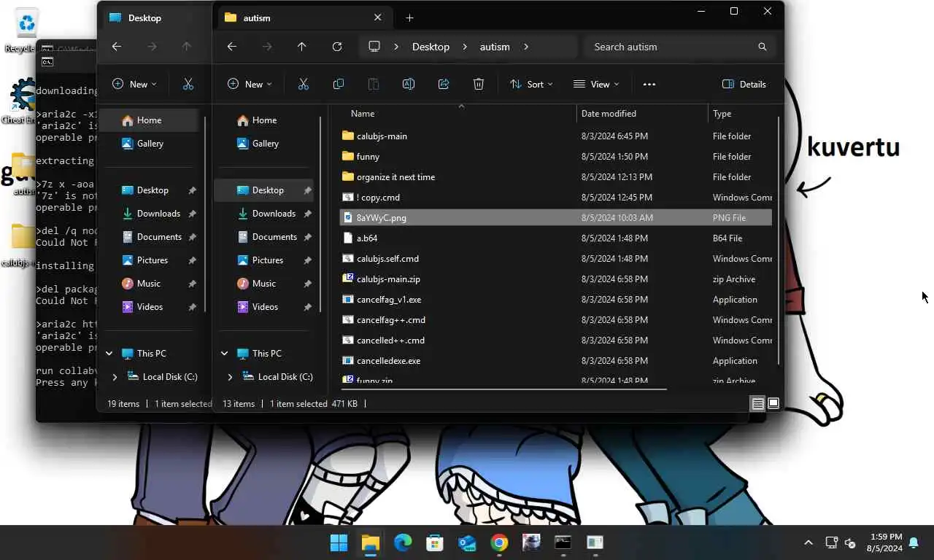
Task: Click the PC icon in address bar
Action: click(x=374, y=47)
